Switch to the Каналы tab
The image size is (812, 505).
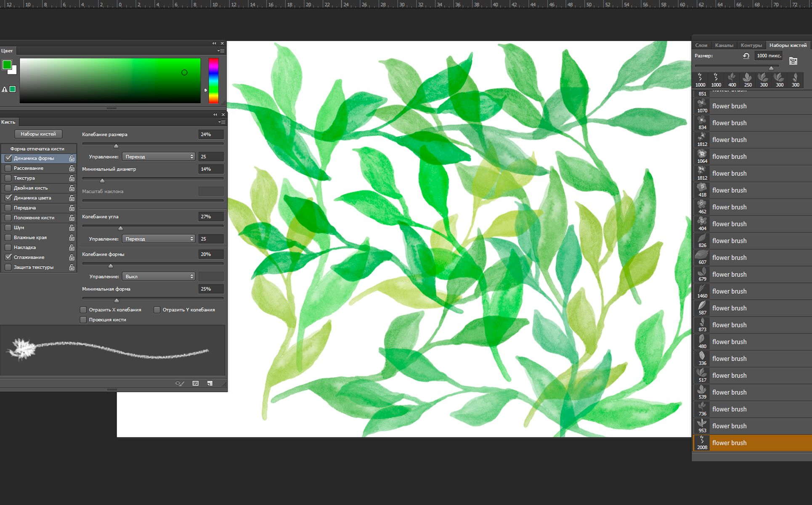pyautogui.click(x=724, y=45)
